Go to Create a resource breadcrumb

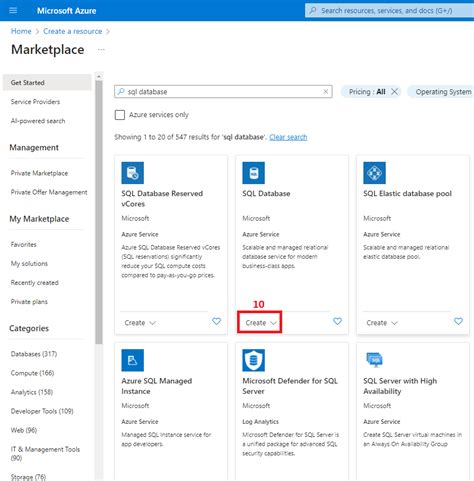click(73, 31)
